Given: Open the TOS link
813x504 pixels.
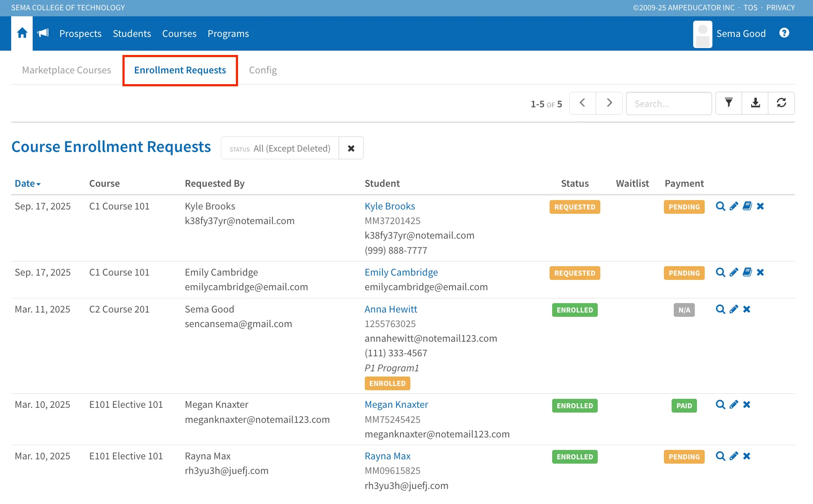Looking at the screenshot, I should pyautogui.click(x=750, y=8).
